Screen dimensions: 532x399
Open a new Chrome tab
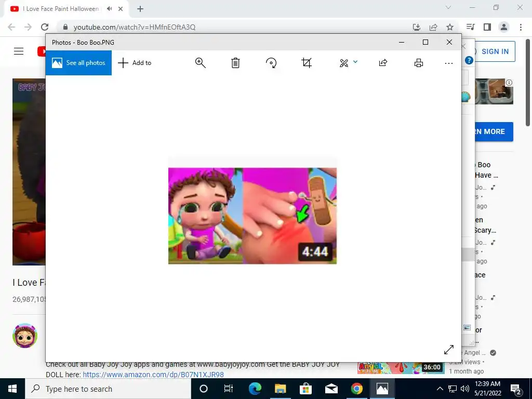pos(140,9)
